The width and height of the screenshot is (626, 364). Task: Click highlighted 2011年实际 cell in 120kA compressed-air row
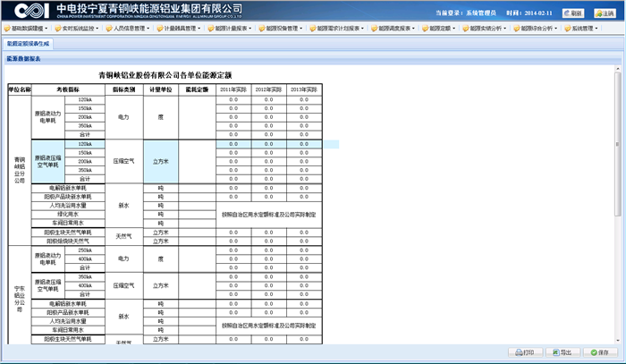coord(233,144)
